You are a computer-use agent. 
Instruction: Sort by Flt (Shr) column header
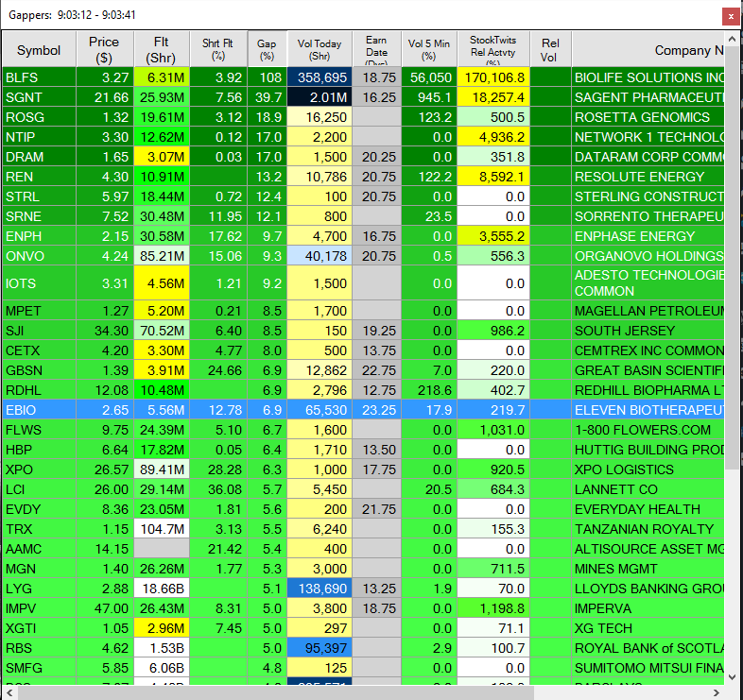(x=162, y=50)
